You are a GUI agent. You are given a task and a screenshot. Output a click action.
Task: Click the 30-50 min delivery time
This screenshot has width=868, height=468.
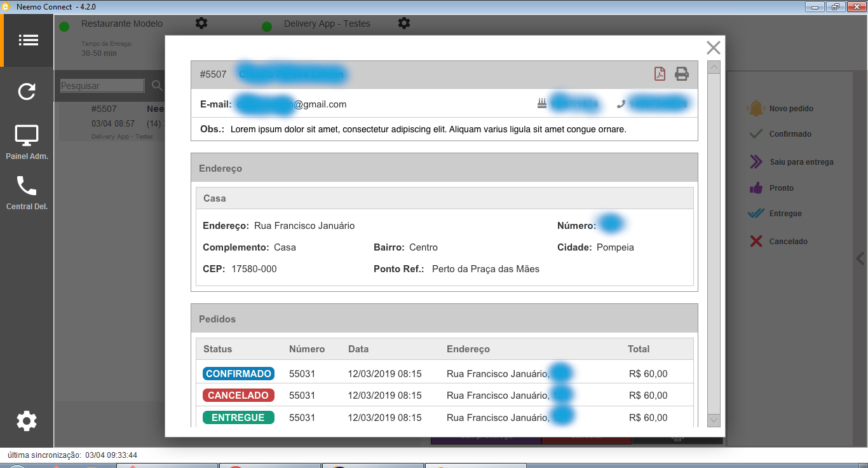99,53
